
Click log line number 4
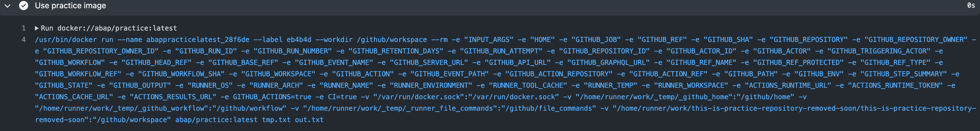[23, 40]
